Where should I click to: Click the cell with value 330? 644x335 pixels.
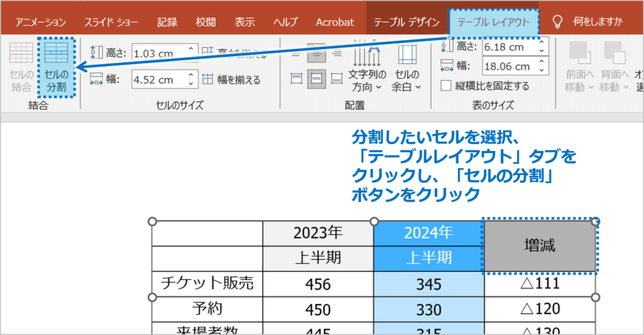pos(429,309)
